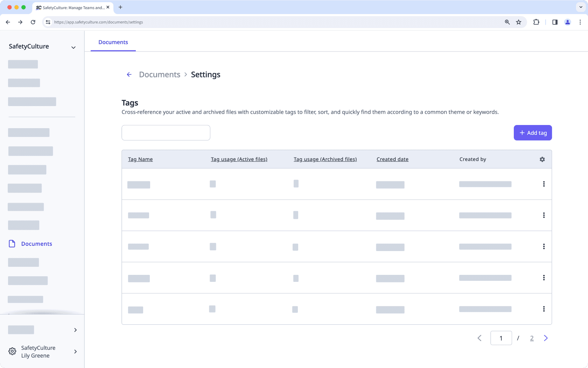This screenshot has height=368, width=588.
Task: Click the Add tag button
Action: [532, 133]
